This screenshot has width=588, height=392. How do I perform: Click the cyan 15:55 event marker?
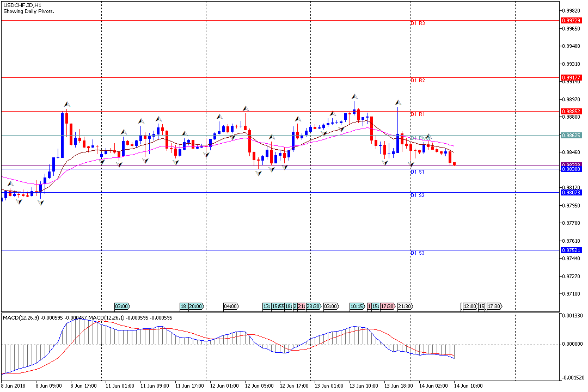[278, 307]
